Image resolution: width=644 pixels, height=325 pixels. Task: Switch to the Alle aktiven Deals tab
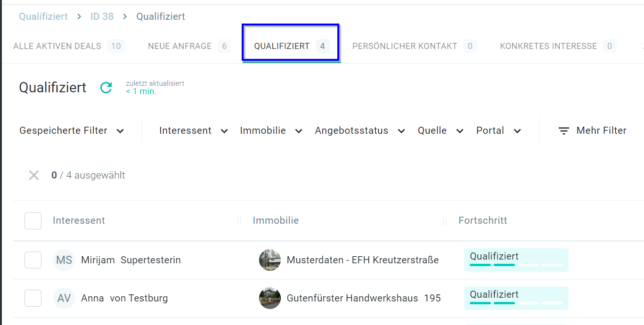[68, 46]
